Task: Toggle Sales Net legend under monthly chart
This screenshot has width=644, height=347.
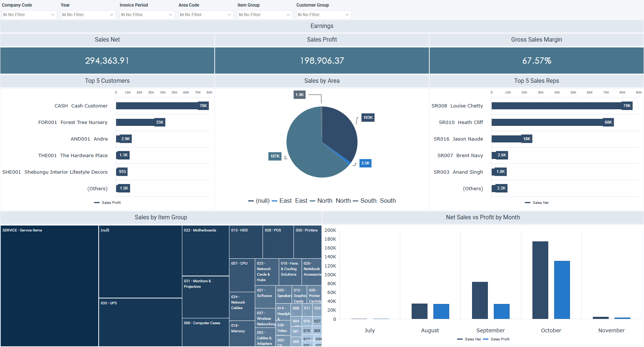Action: (469, 339)
